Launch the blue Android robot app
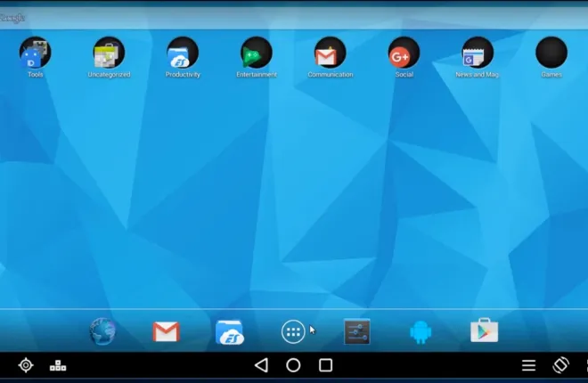Viewport: 588px width, 383px height. pos(421,332)
